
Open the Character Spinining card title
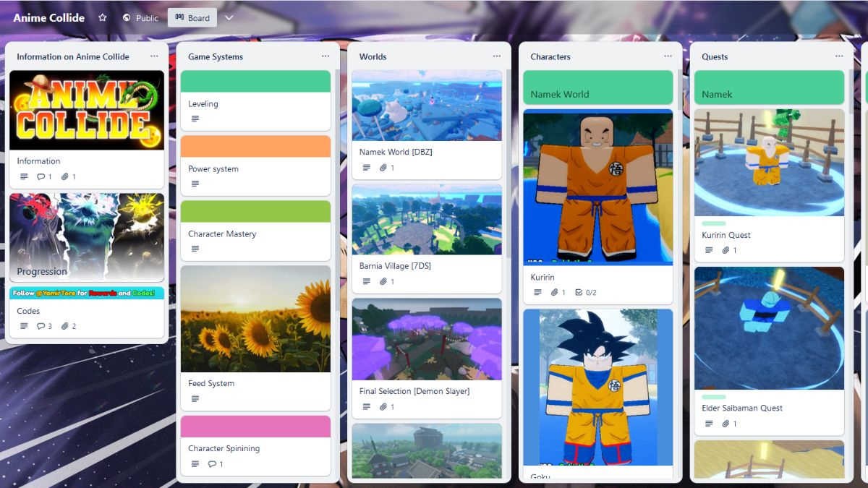(224, 448)
